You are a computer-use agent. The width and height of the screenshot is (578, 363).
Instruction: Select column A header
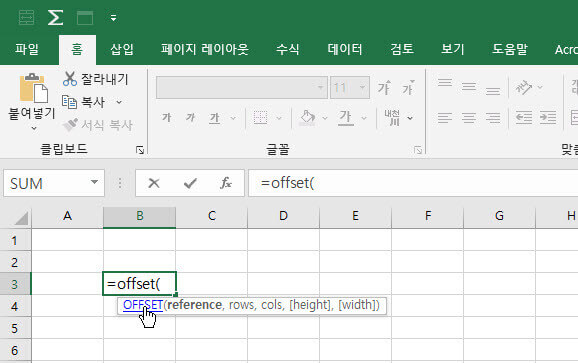tap(67, 216)
